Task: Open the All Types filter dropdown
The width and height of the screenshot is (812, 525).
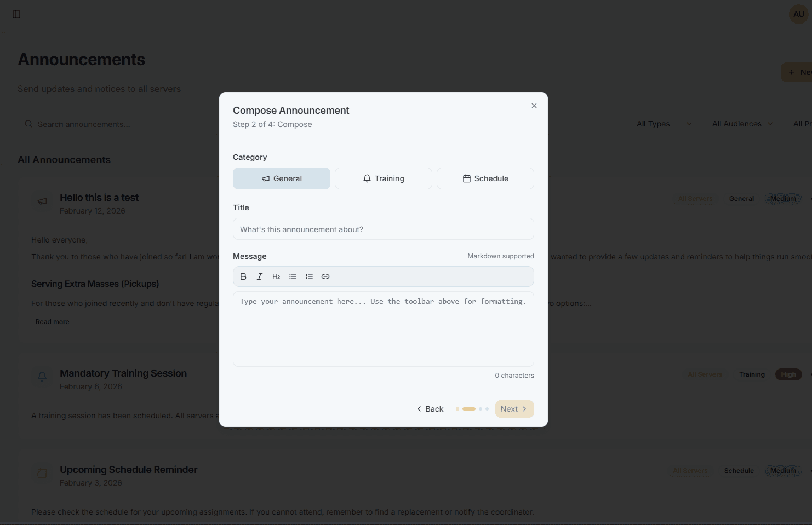Action: tap(664, 124)
